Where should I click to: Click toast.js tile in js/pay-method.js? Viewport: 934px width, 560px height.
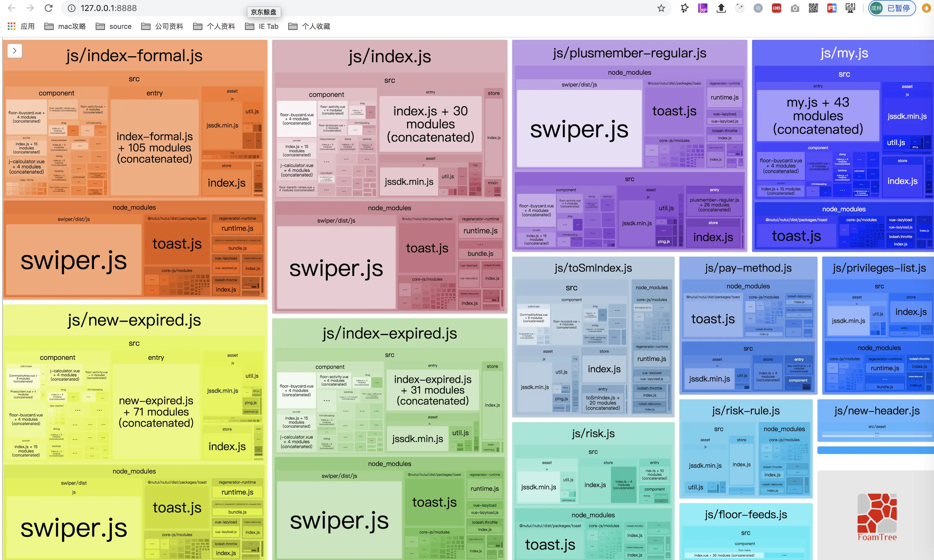coord(713,319)
